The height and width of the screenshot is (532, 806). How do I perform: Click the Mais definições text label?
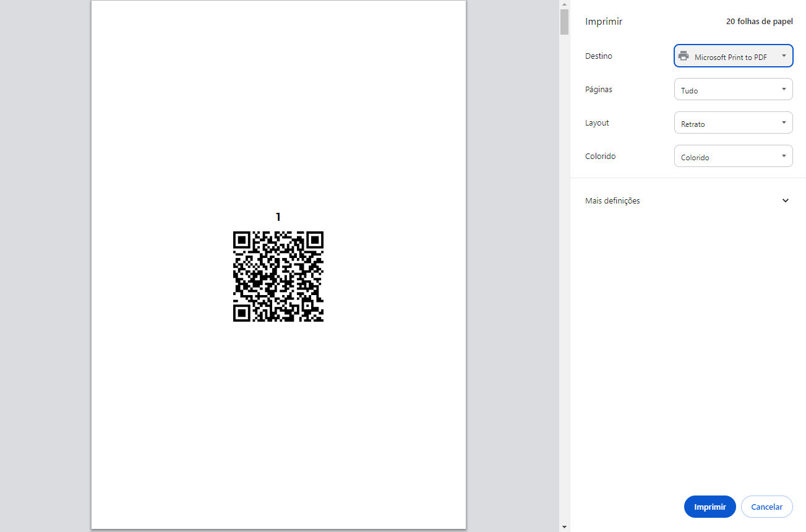click(612, 200)
